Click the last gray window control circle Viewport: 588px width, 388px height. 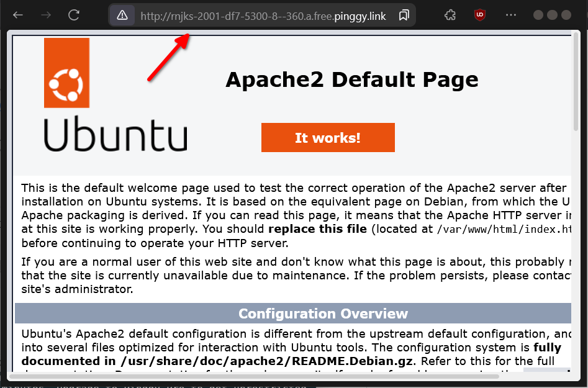click(566, 15)
